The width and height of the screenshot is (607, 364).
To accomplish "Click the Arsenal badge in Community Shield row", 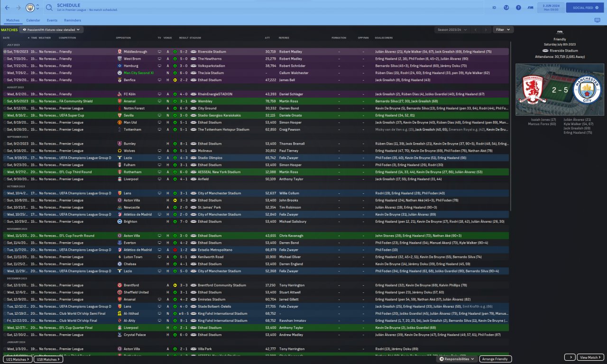I will 119,101.
